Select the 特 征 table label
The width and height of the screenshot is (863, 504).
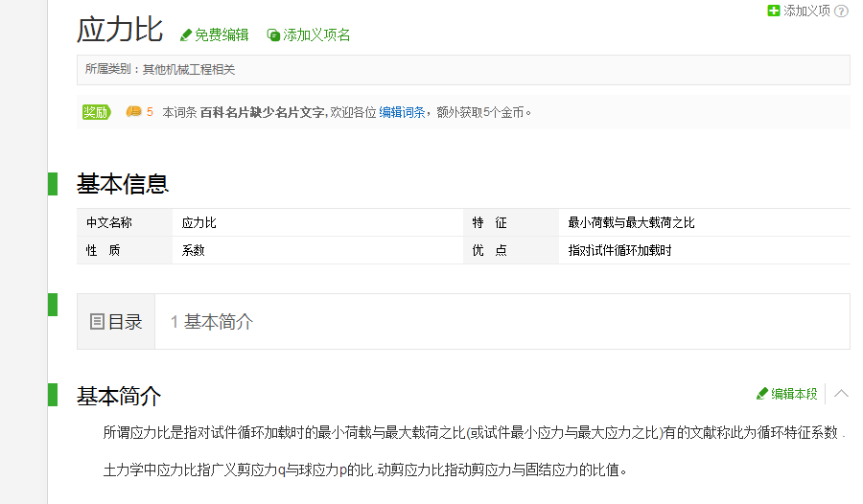pyautogui.click(x=489, y=222)
